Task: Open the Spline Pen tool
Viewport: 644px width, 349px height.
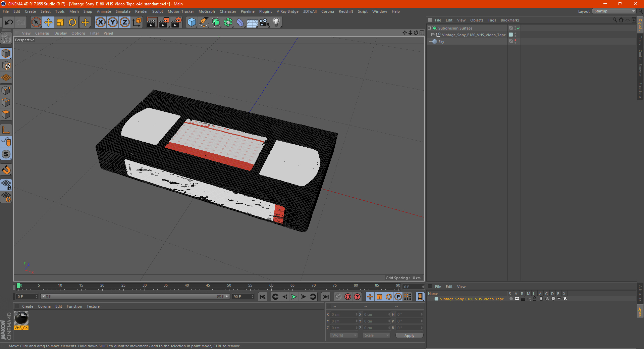Action: [204, 22]
